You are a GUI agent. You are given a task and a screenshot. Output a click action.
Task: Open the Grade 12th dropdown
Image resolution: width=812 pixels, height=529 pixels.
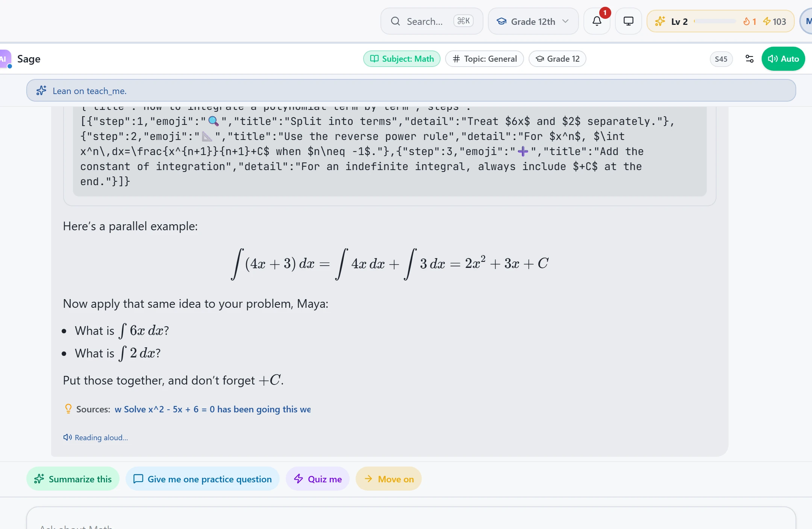[x=533, y=21]
